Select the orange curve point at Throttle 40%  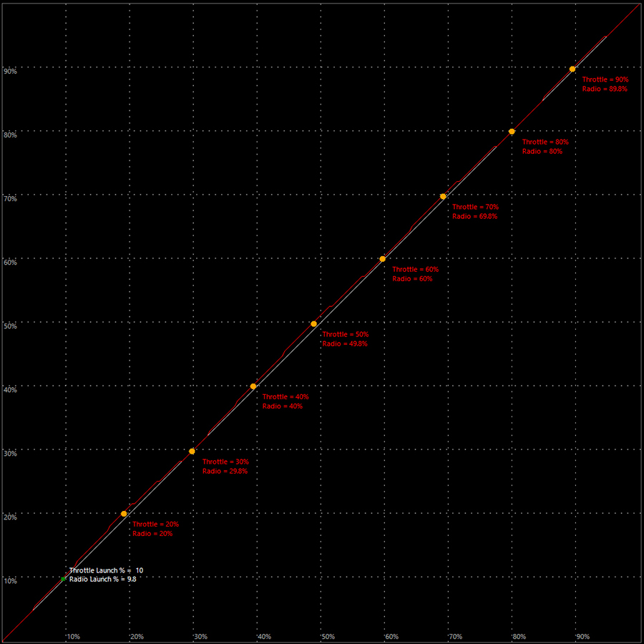[253, 386]
